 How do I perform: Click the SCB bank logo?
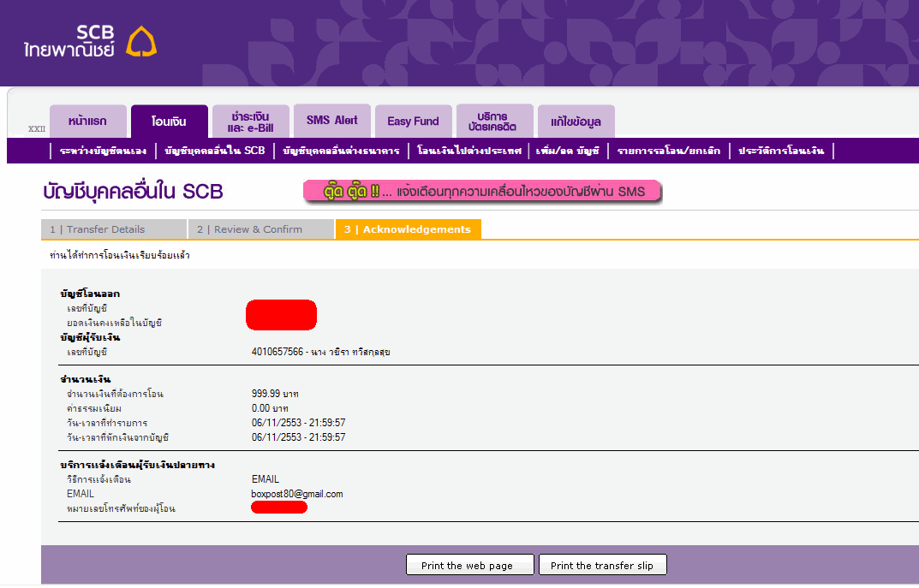90,41
